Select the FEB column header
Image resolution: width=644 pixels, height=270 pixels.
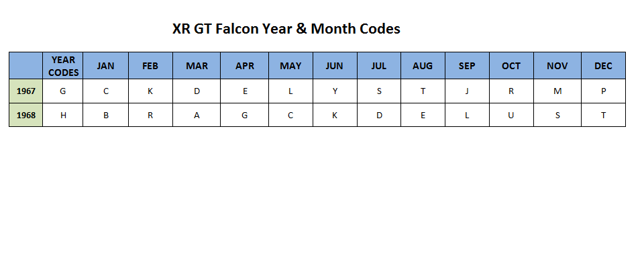[150, 66]
